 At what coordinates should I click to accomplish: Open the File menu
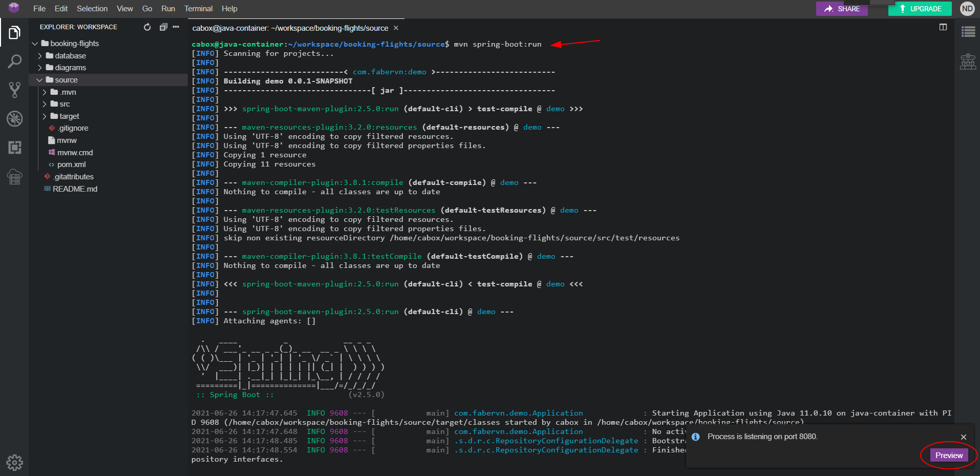39,9
